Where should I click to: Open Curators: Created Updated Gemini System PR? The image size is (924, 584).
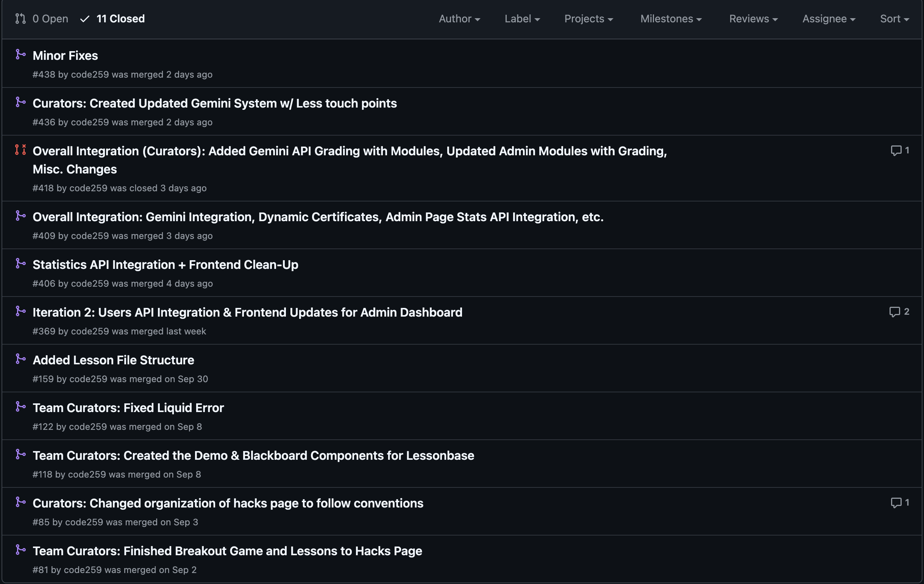(214, 104)
